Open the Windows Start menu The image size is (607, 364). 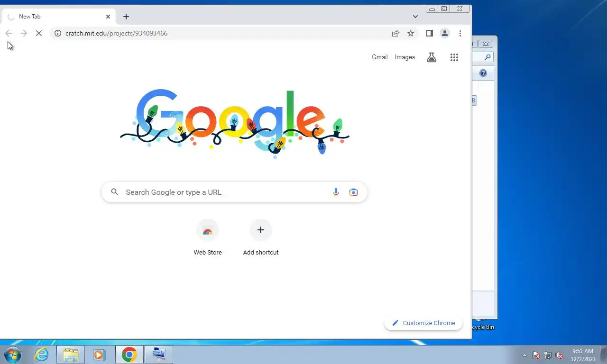13,354
